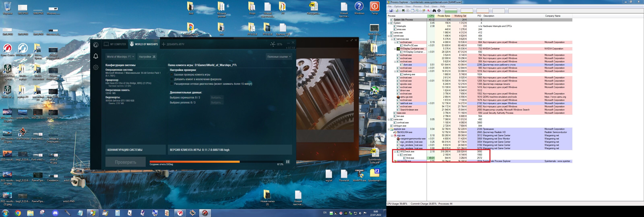Click the red X kill process icon
The image size is (644, 217).
click(x=428, y=11)
